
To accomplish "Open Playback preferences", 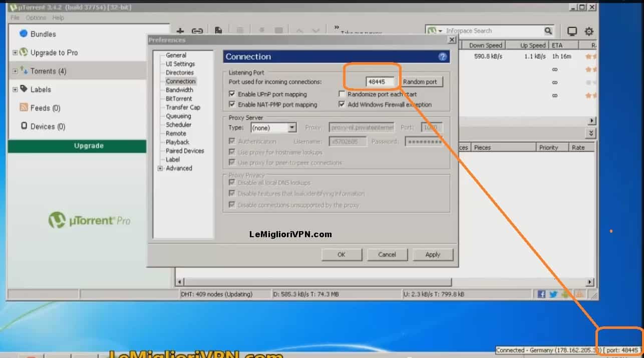I will tap(178, 142).
